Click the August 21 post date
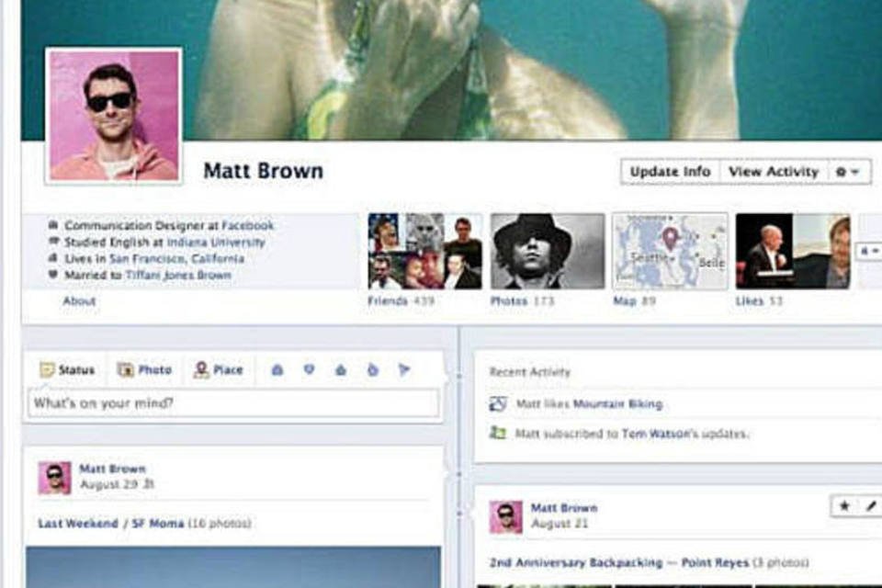This screenshot has width=882, height=588. click(560, 524)
